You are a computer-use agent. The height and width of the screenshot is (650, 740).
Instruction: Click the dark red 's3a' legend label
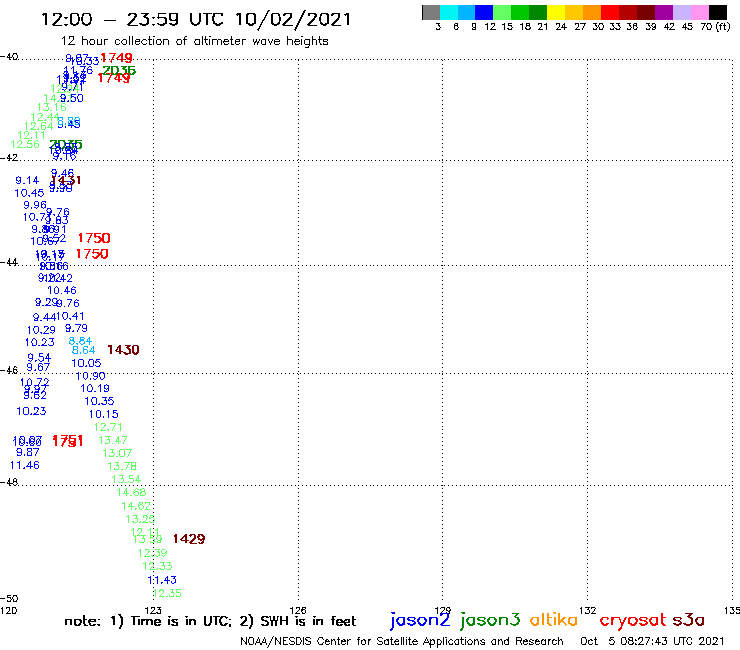688,620
